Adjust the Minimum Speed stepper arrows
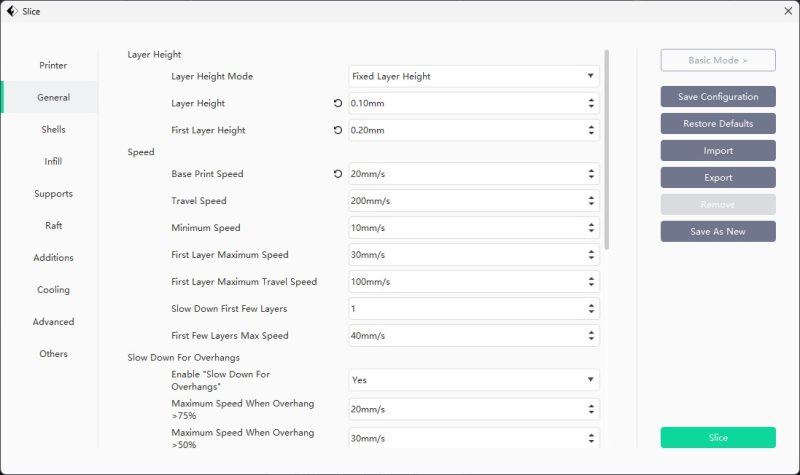 coord(591,228)
